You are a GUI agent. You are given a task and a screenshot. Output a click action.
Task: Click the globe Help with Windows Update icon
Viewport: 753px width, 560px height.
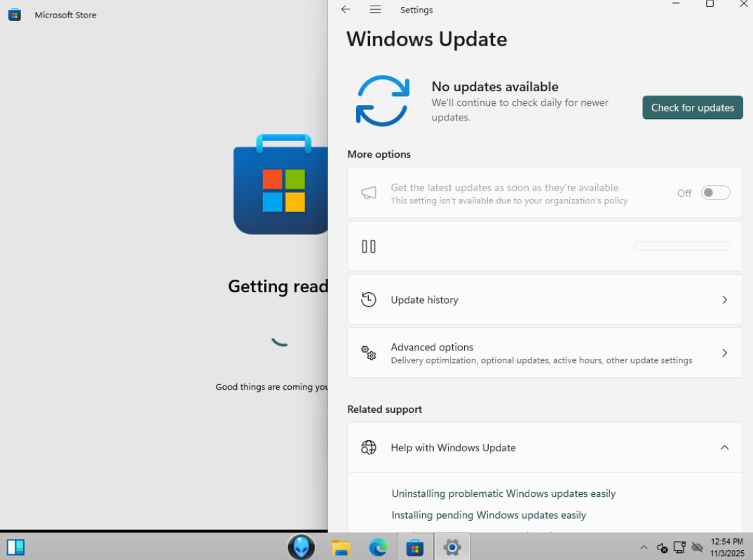tap(369, 448)
